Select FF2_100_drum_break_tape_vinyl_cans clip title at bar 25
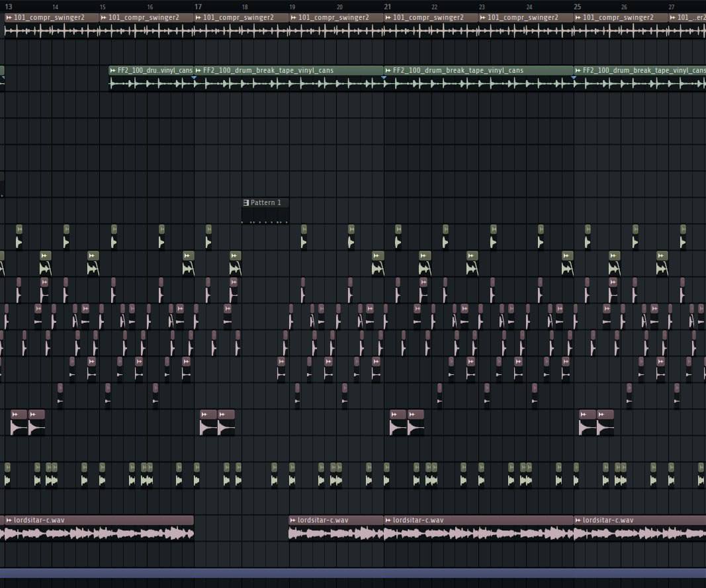Image resolution: width=706 pixels, height=588 pixels. (644, 70)
